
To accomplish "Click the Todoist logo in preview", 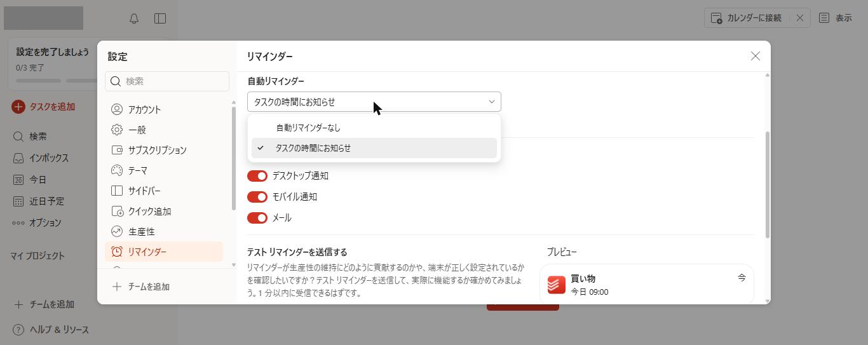I will pyautogui.click(x=557, y=285).
